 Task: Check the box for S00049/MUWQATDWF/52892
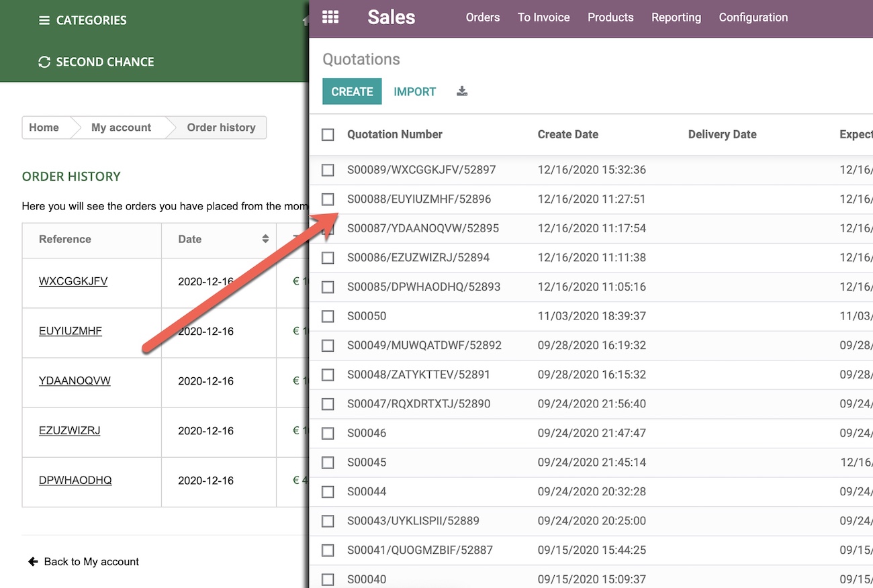(x=328, y=345)
